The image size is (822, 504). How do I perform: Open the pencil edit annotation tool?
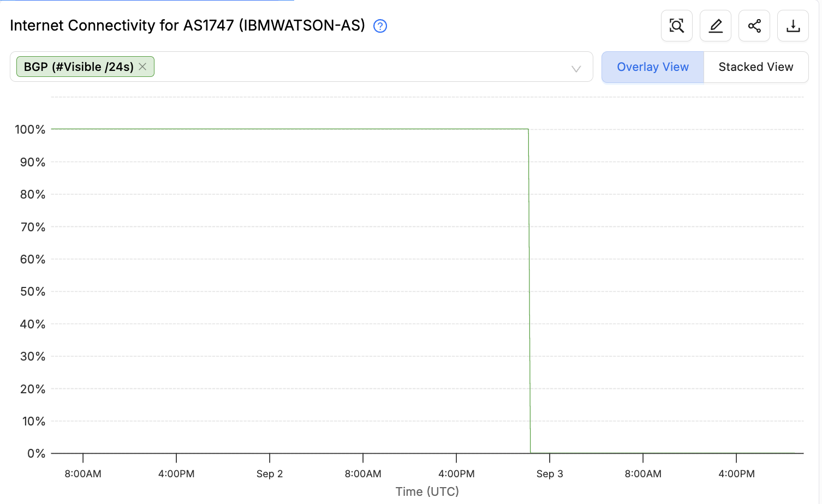[715, 26]
